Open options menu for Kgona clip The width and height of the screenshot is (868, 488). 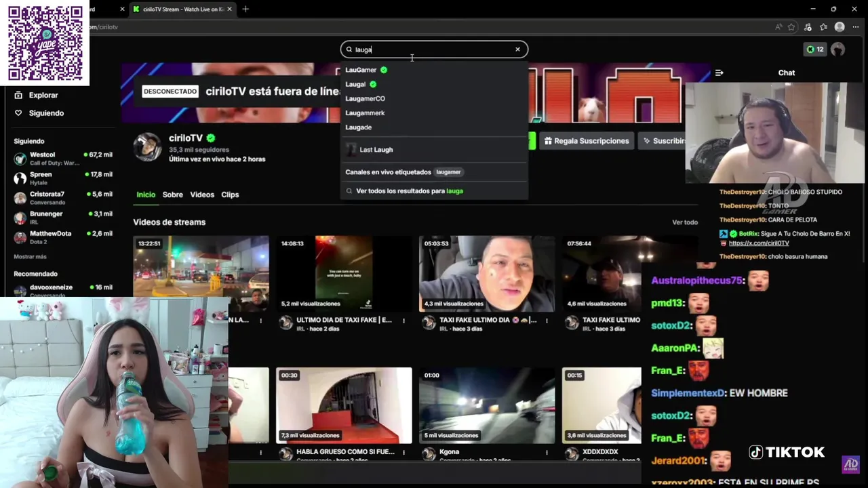(547, 452)
